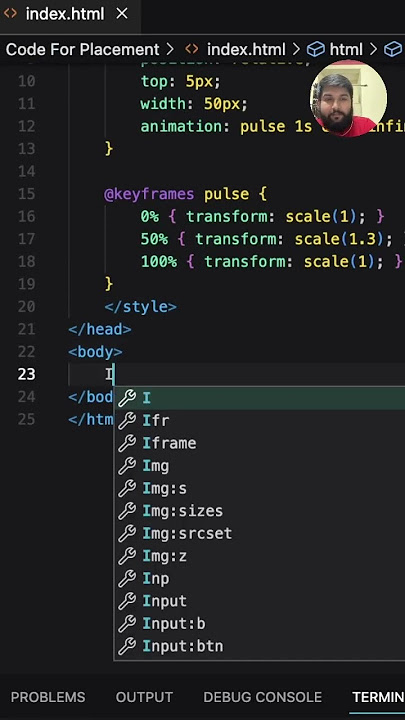This screenshot has width=405, height=720.
Task: Choose the Input suggestion from autocomplete
Action: [259, 601]
